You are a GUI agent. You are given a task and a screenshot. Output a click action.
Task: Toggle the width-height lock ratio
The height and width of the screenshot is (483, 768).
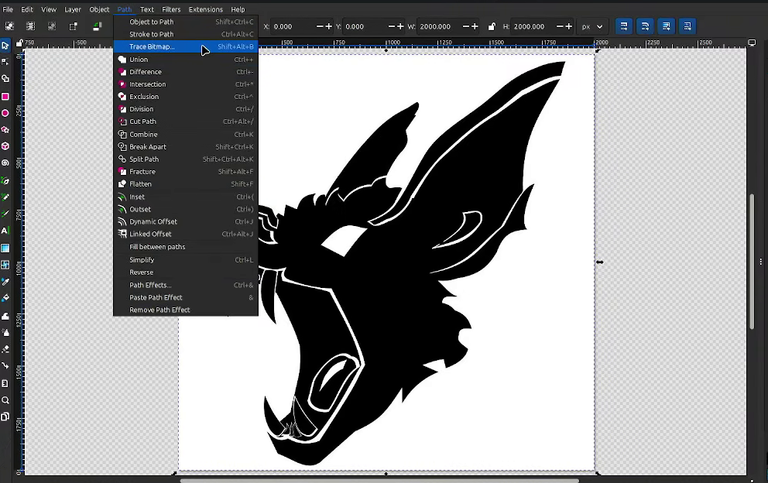(x=491, y=26)
